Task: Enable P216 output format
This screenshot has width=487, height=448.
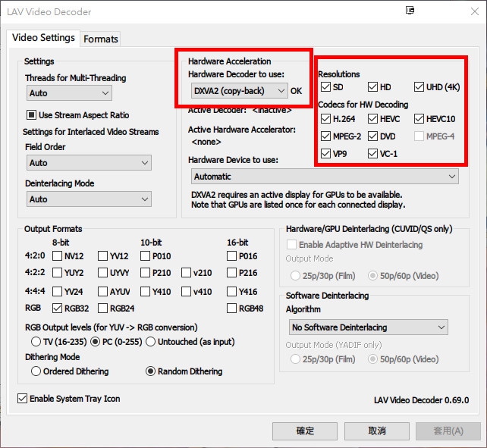Action: coord(231,273)
